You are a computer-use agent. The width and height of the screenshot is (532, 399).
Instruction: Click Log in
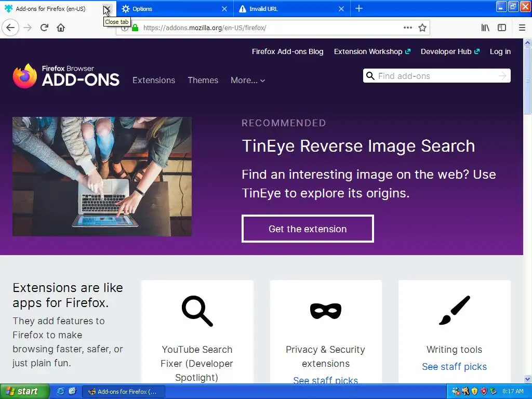tap(500, 51)
